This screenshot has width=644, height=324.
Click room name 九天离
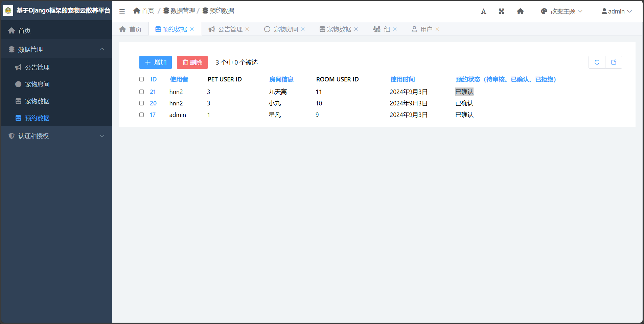click(278, 92)
